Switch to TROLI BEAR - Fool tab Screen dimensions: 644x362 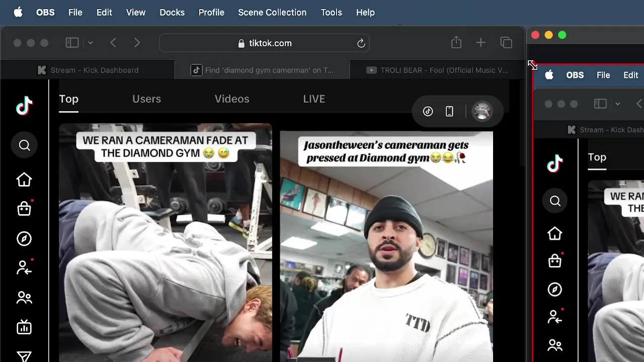point(437,70)
